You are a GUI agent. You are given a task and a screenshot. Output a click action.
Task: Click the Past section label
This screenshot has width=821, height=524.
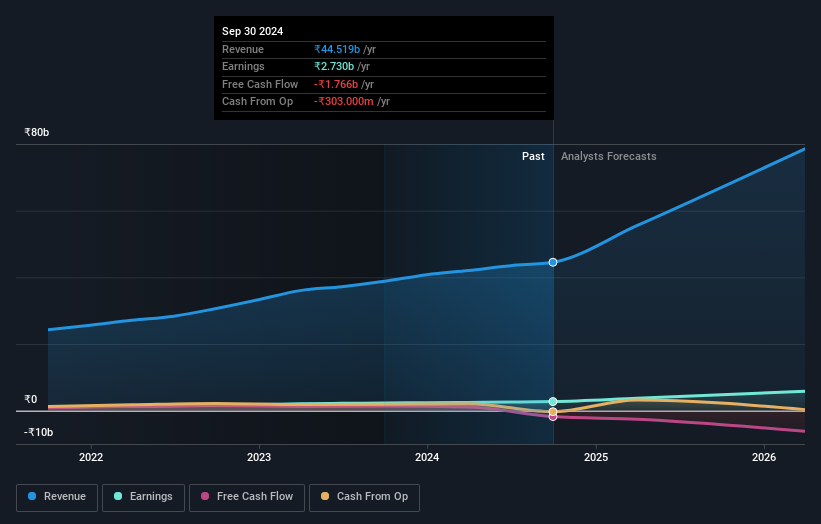pyautogui.click(x=533, y=156)
